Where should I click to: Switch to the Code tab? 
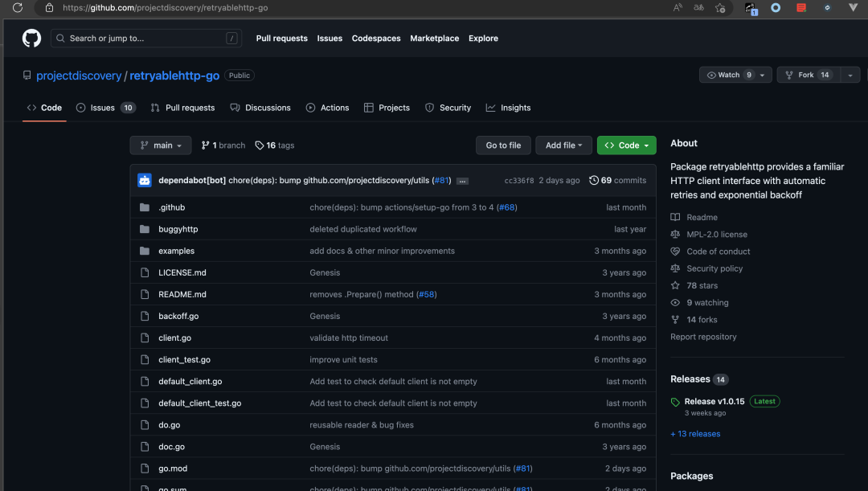pos(44,108)
